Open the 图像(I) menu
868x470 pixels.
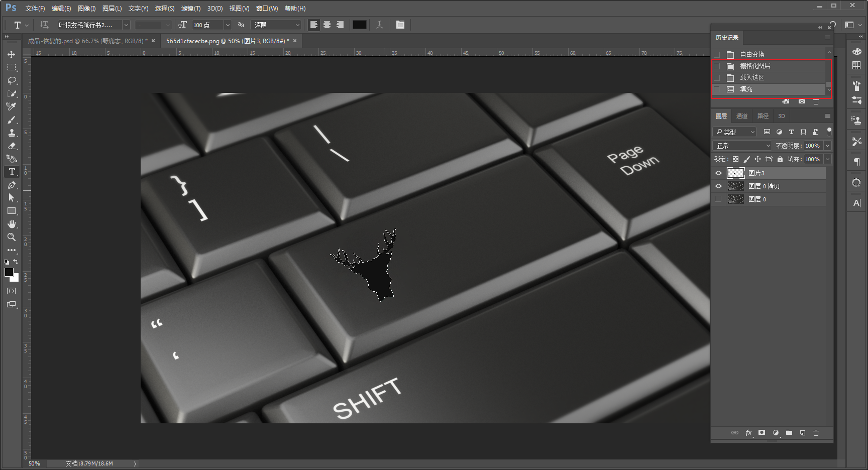pyautogui.click(x=86, y=9)
